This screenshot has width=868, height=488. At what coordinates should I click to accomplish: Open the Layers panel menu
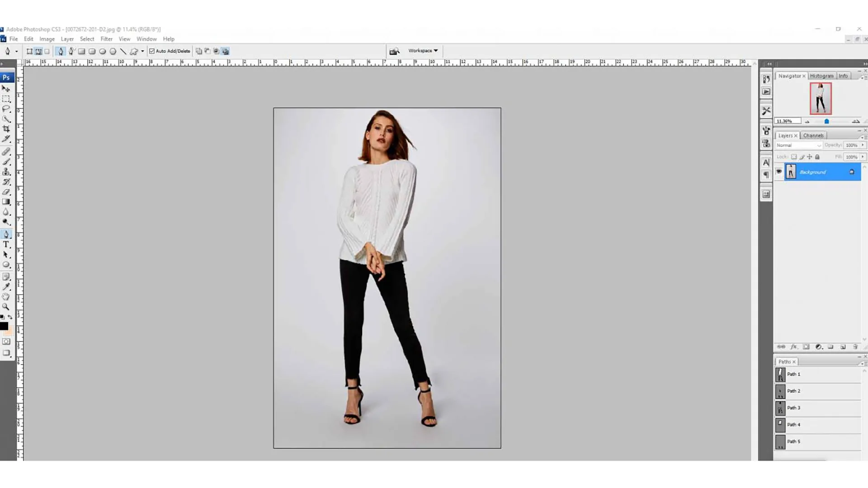click(864, 137)
